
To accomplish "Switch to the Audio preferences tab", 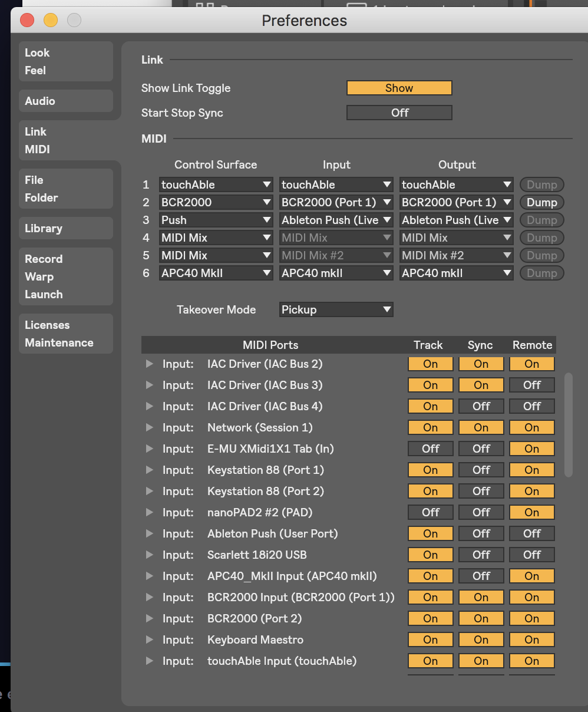I will [65, 101].
